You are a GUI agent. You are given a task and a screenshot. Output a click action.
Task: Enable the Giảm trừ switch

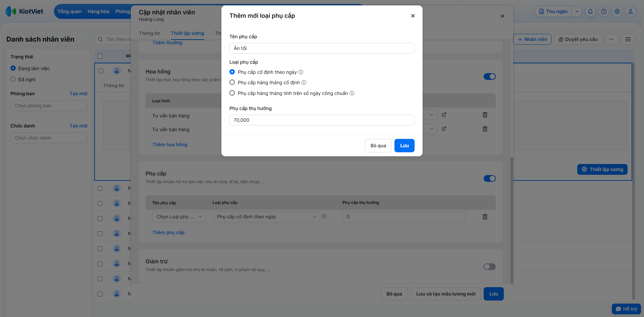490,267
